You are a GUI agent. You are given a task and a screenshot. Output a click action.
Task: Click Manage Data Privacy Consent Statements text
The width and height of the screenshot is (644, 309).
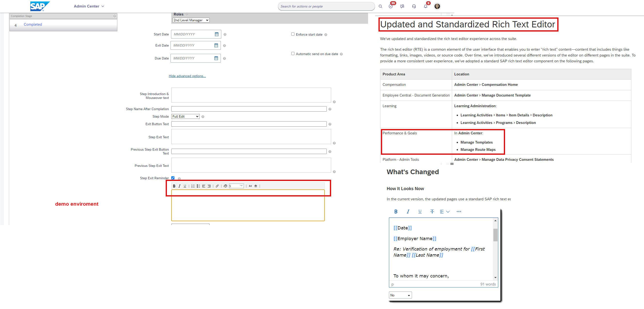click(x=517, y=160)
